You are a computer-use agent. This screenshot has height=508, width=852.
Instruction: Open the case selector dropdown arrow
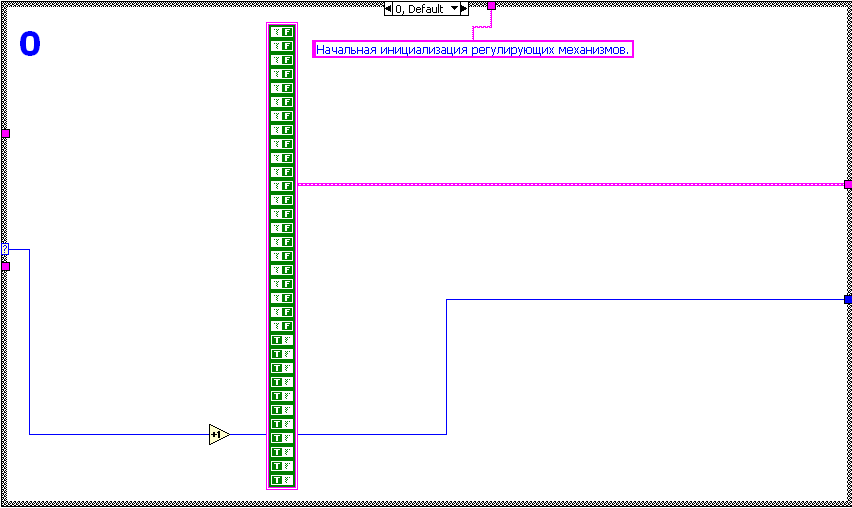[x=455, y=8]
